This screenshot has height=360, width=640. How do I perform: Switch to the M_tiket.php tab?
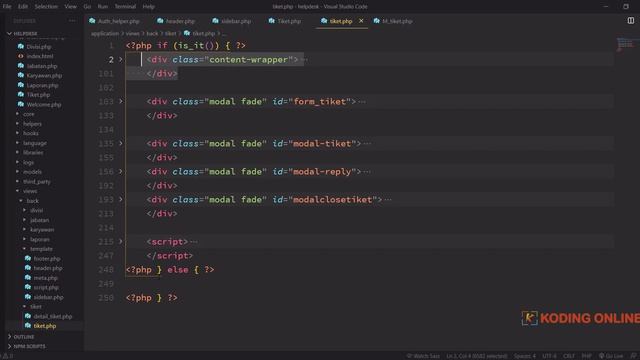(x=393, y=21)
